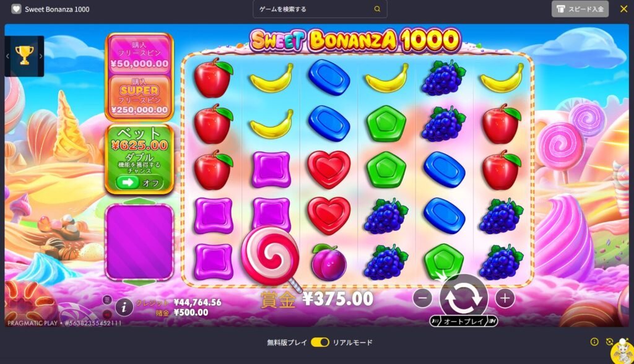Click the trophy tournament icon
Screen dimensions: 634x364
24,56
